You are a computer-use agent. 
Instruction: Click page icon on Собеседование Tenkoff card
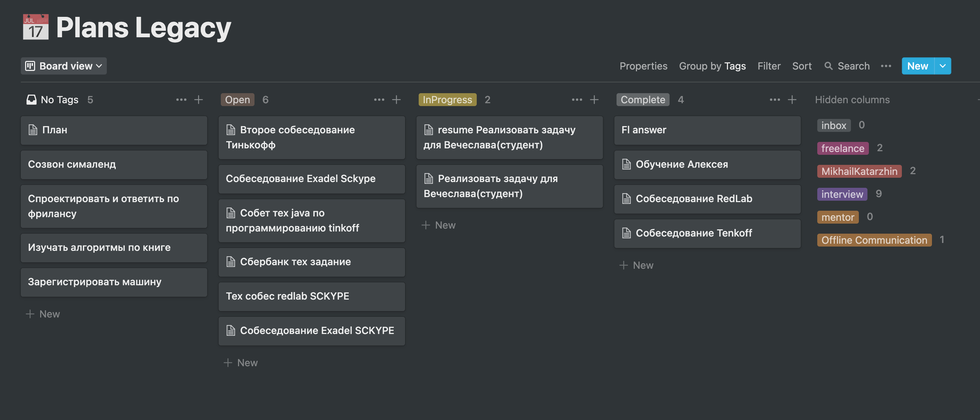(627, 233)
